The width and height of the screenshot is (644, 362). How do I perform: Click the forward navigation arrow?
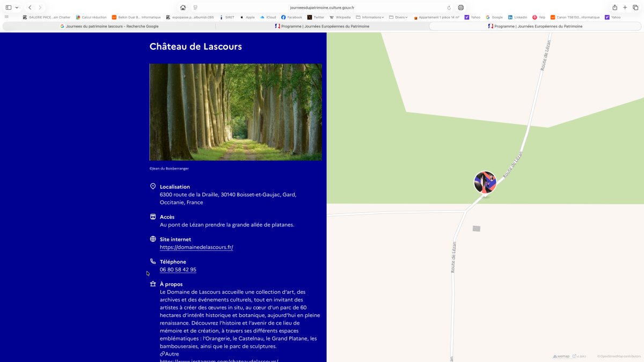click(40, 8)
